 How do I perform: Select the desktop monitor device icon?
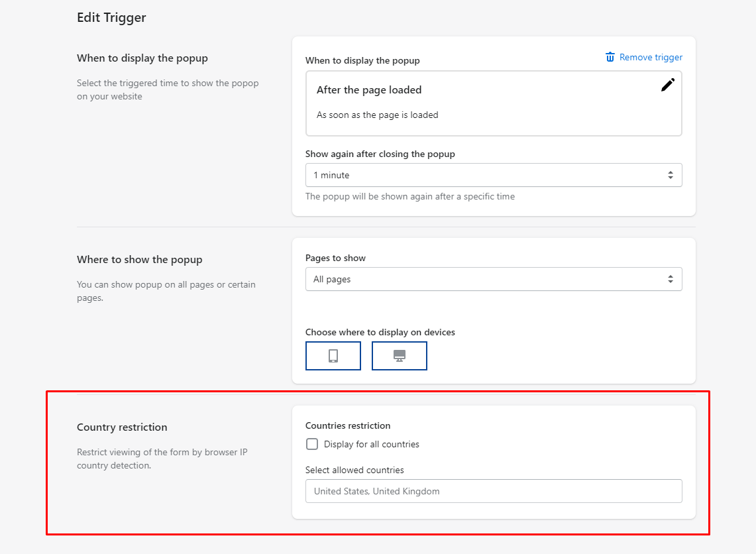[400, 356]
